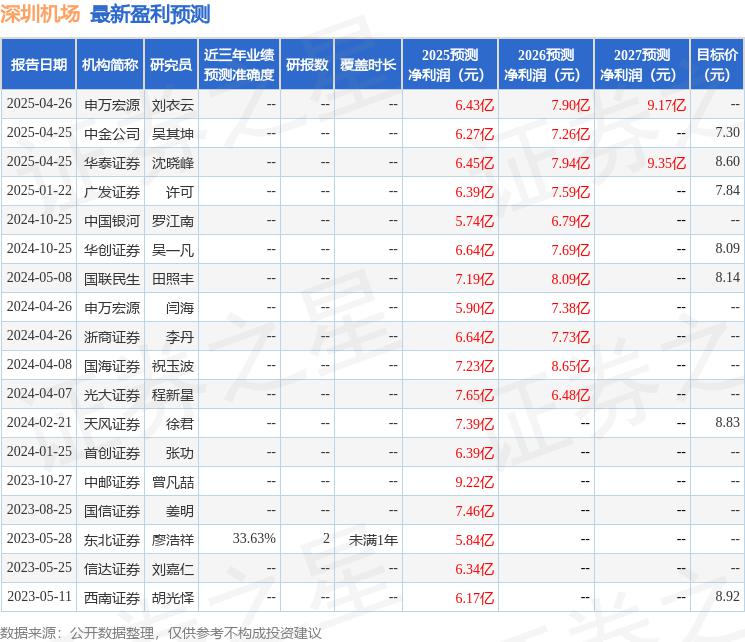Click target price 8.60

tap(727, 162)
